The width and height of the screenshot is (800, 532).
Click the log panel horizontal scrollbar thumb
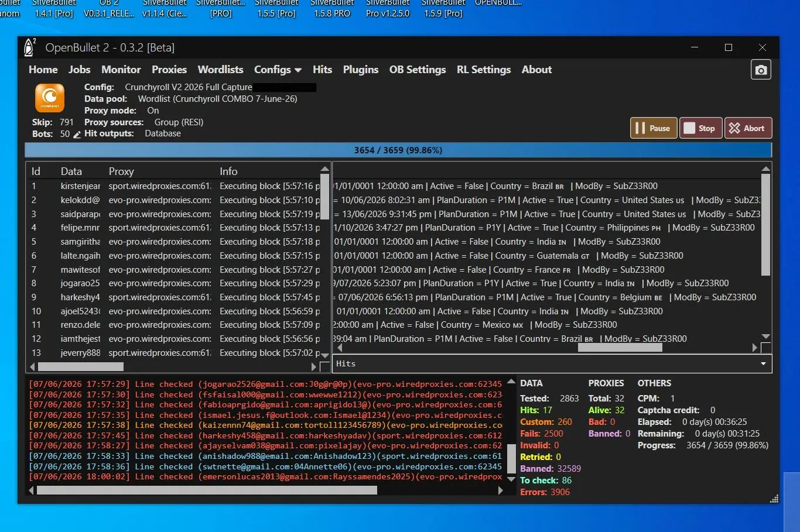coord(207,490)
